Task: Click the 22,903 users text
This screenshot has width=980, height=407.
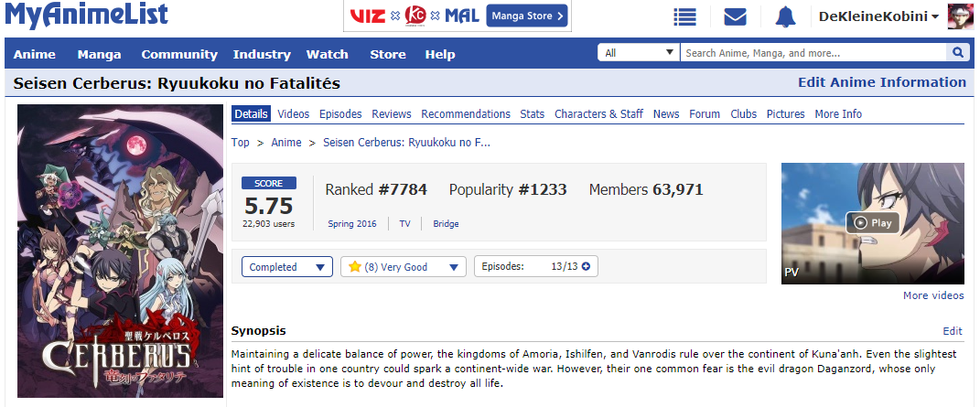Action: coord(269,223)
